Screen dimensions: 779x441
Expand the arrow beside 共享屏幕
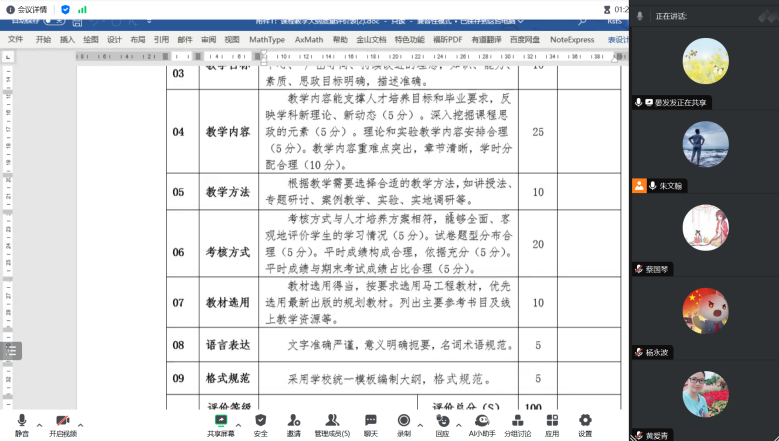pos(240,424)
